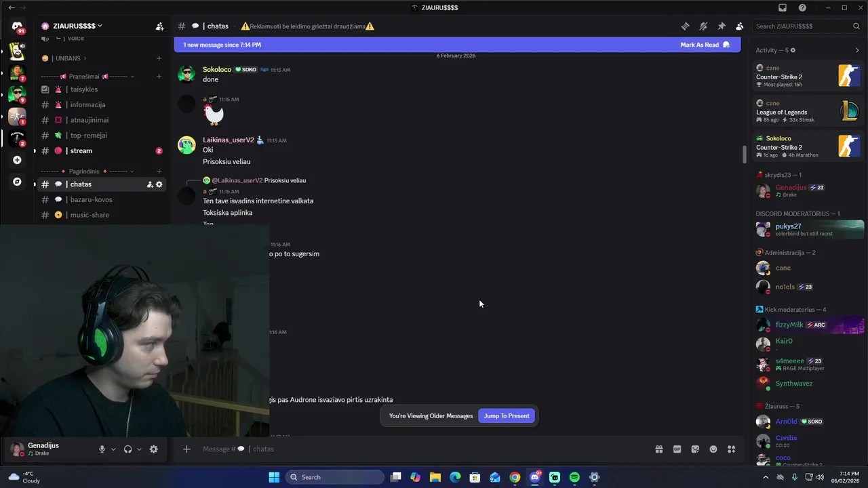The image size is (868, 488).
Task: Open Sokoloco's user profile name
Action: click(x=217, y=69)
